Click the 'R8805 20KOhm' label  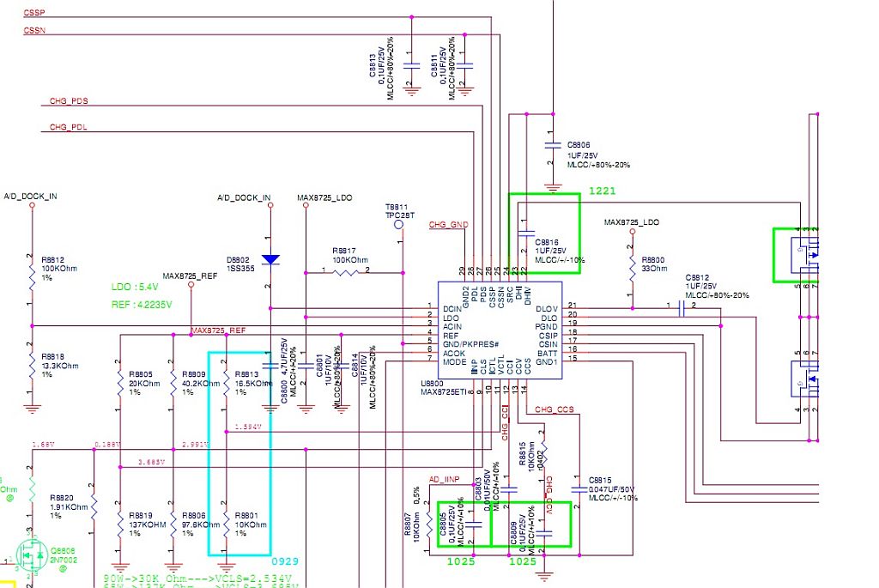click(144, 379)
